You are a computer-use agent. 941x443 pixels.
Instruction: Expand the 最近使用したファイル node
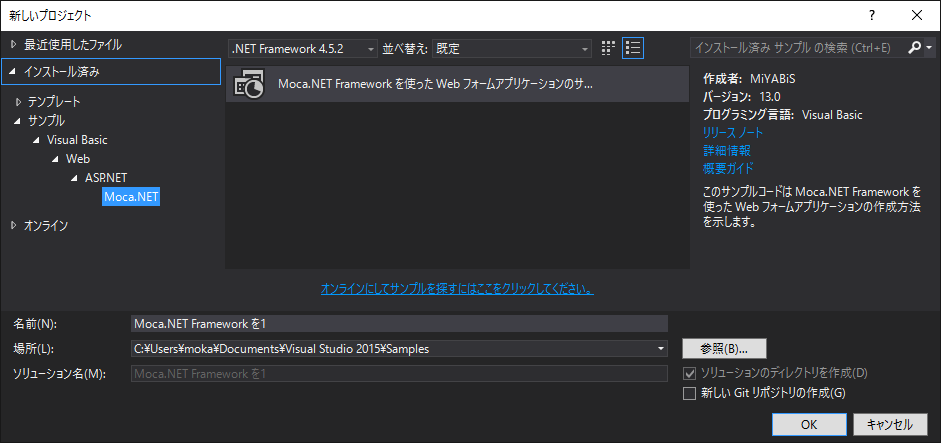(x=14, y=44)
